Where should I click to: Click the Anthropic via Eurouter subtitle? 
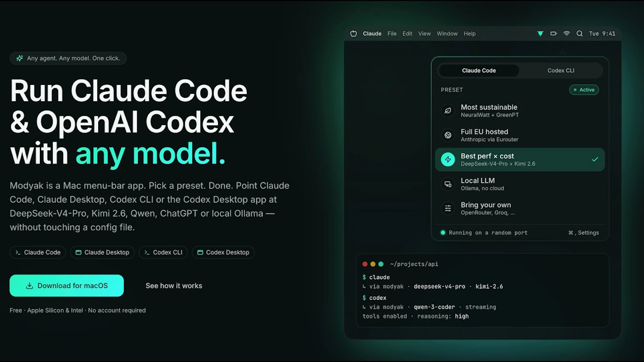click(489, 140)
